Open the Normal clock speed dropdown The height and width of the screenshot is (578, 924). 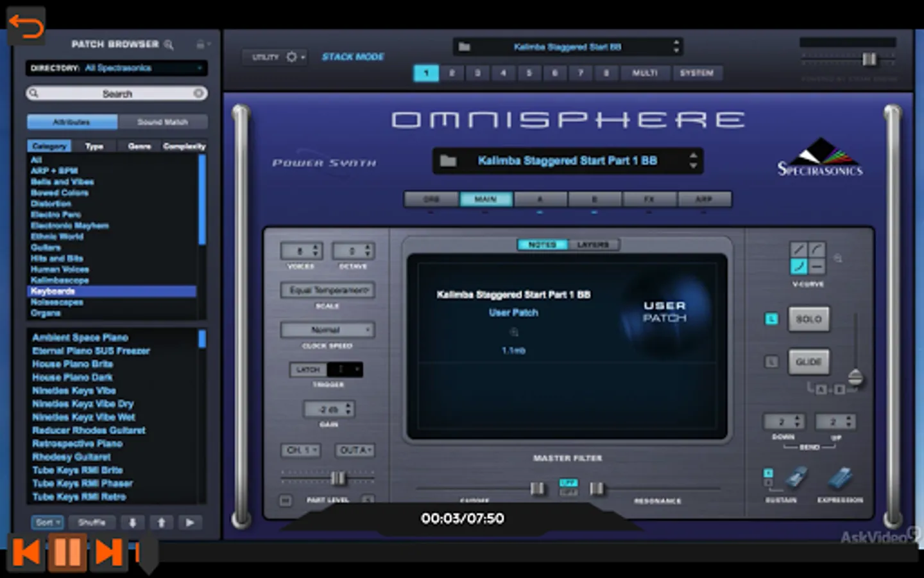328,330
